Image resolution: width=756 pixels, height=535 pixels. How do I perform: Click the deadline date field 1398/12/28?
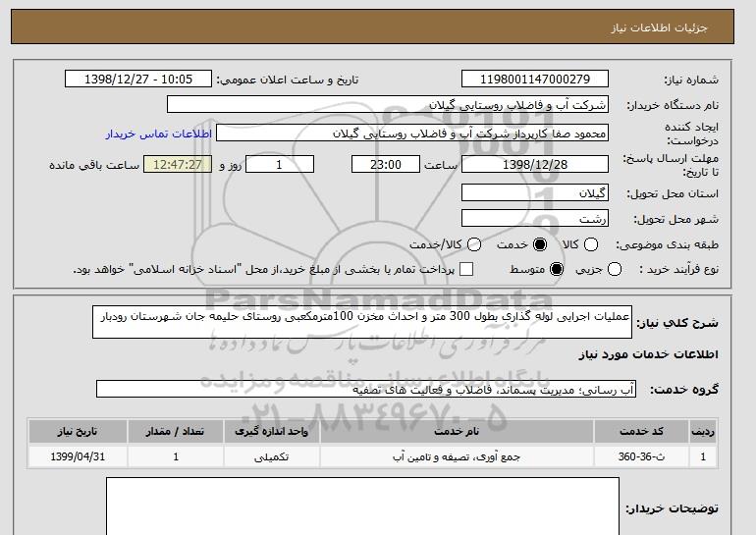535,164
